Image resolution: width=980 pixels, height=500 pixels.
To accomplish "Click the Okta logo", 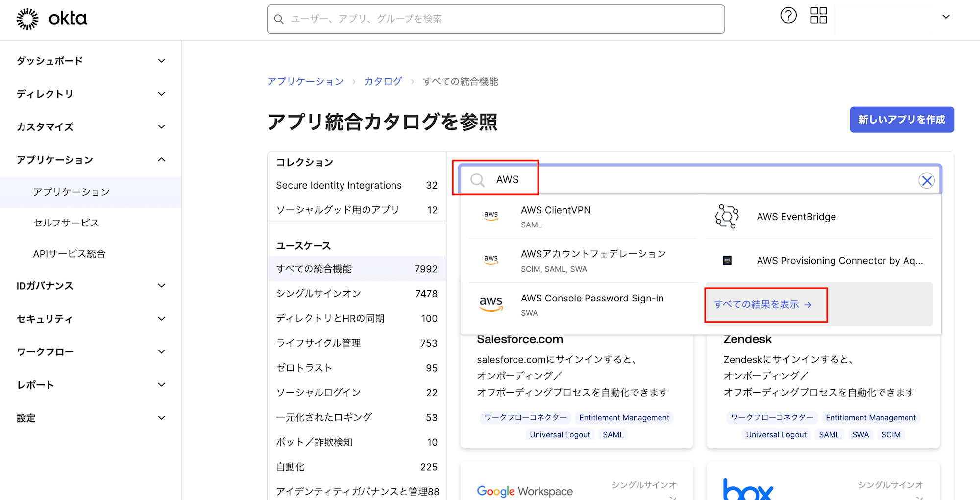I will tap(52, 19).
